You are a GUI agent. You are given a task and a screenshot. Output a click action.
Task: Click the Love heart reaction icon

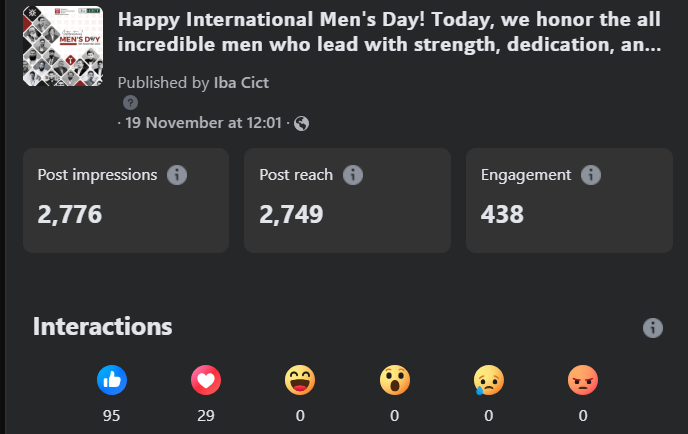pos(206,380)
